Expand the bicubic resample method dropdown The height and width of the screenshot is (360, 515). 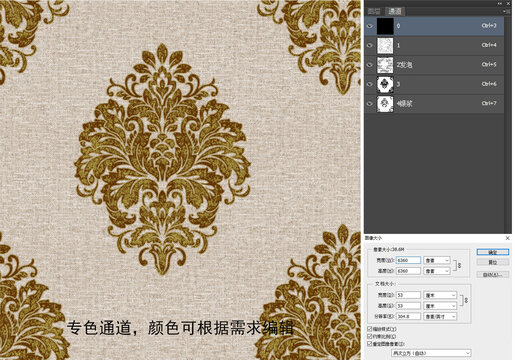pos(431,353)
